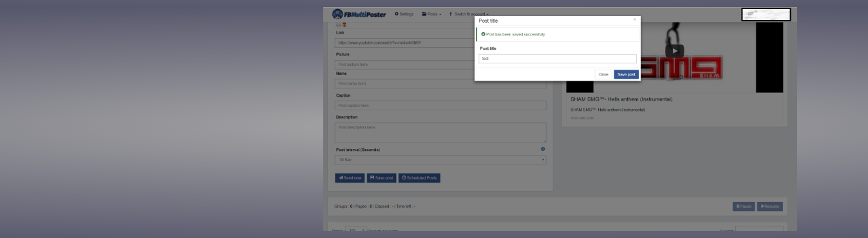Click the Post name here field
Image resolution: width=868 pixels, height=238 pixels.
coord(440,84)
